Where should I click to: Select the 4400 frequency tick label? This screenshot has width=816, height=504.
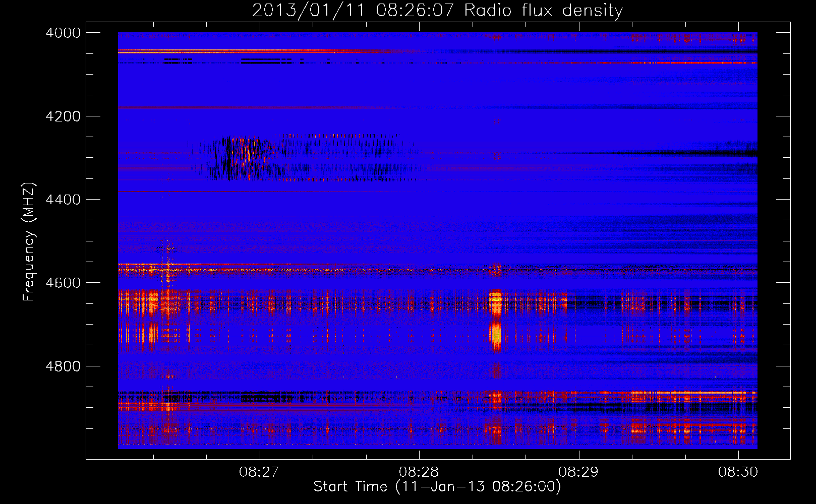pyautogui.click(x=63, y=200)
